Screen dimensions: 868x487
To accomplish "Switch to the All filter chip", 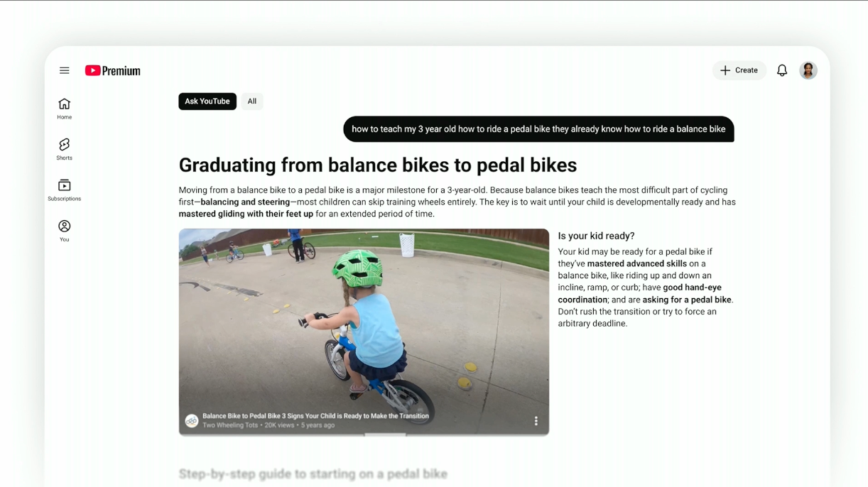I will (x=252, y=102).
